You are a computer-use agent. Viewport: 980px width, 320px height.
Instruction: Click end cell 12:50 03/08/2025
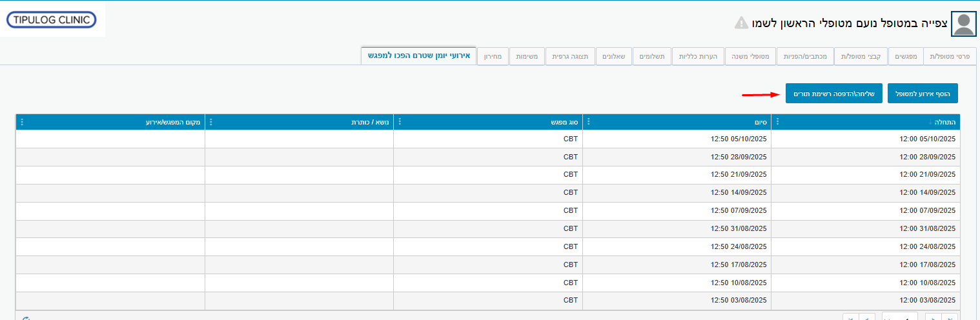pyautogui.click(x=677, y=301)
